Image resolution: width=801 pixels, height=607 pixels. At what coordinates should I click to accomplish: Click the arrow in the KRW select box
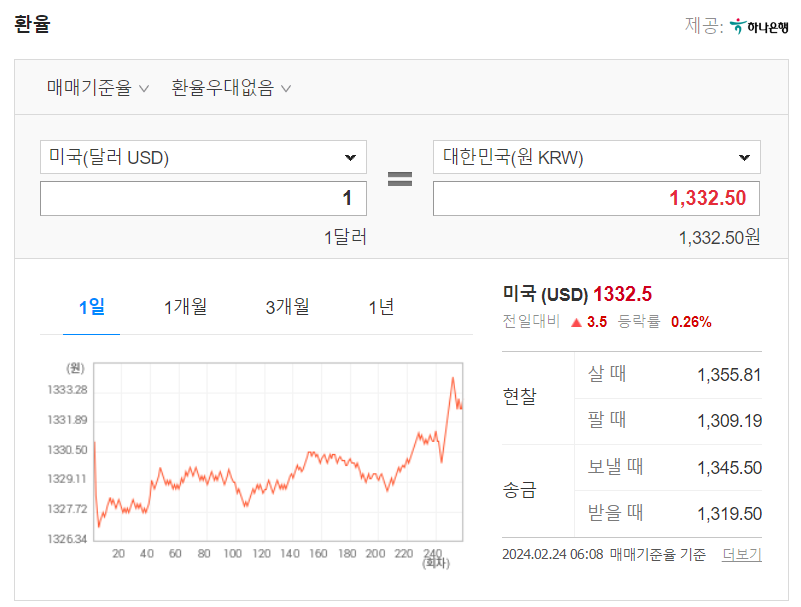[744, 157]
